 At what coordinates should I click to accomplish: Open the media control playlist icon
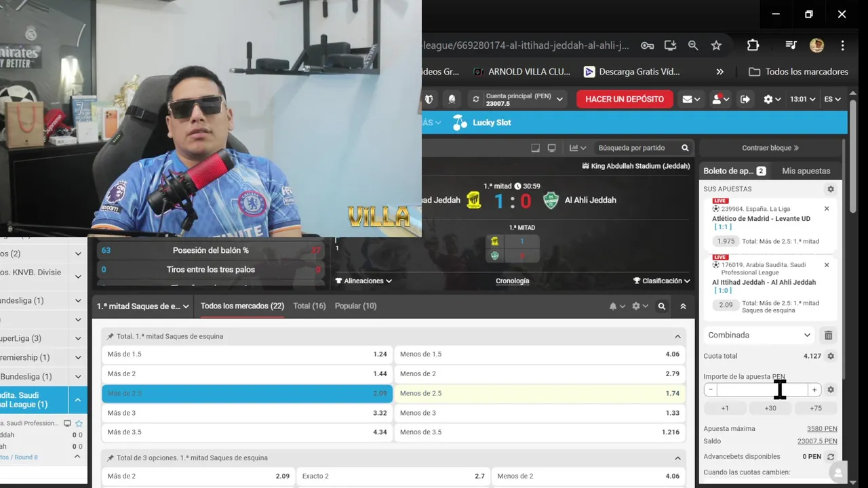pos(791,45)
